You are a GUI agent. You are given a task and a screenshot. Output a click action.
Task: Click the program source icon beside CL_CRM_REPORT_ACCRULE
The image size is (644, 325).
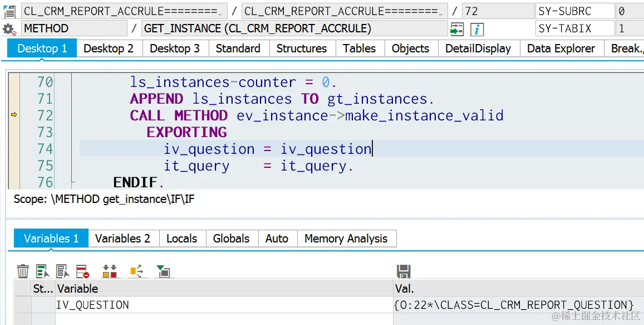pos(9,11)
